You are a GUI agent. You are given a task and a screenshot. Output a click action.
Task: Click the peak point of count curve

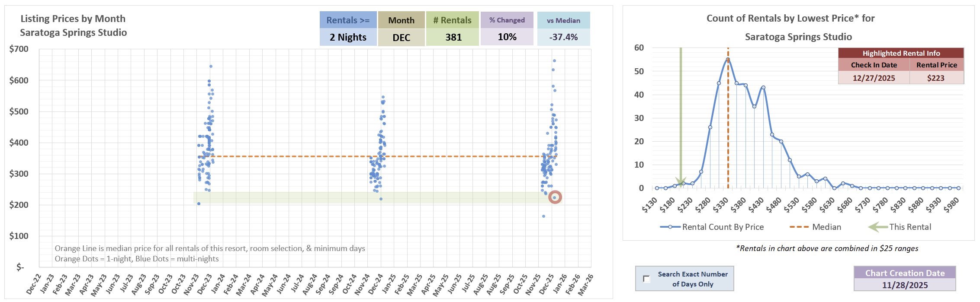pyautogui.click(x=728, y=60)
